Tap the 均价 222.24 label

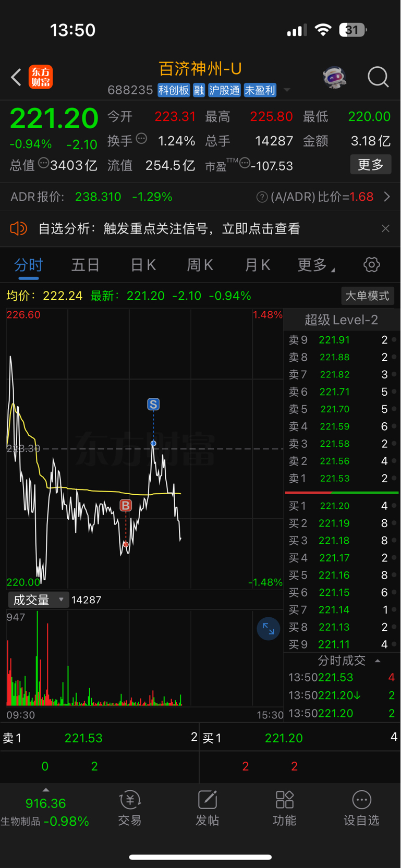point(44,296)
